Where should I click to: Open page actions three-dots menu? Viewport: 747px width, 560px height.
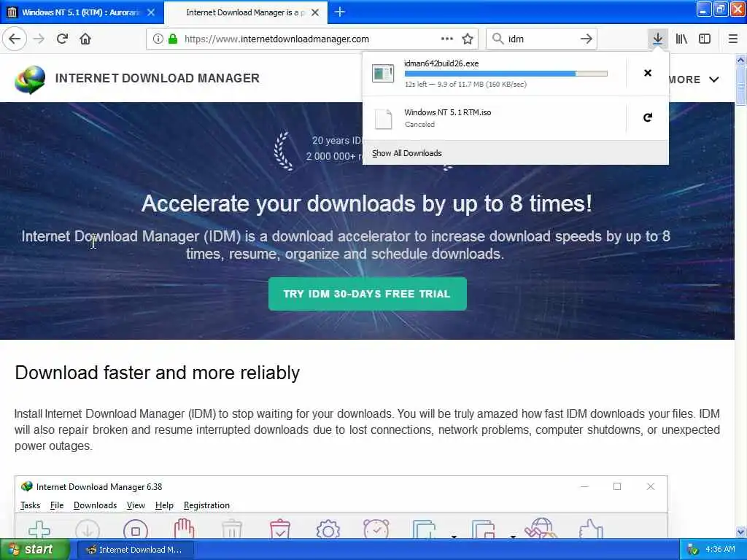(447, 39)
